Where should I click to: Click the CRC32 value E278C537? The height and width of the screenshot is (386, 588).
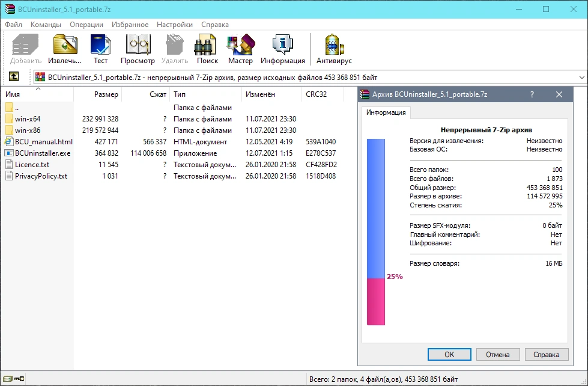point(321,153)
